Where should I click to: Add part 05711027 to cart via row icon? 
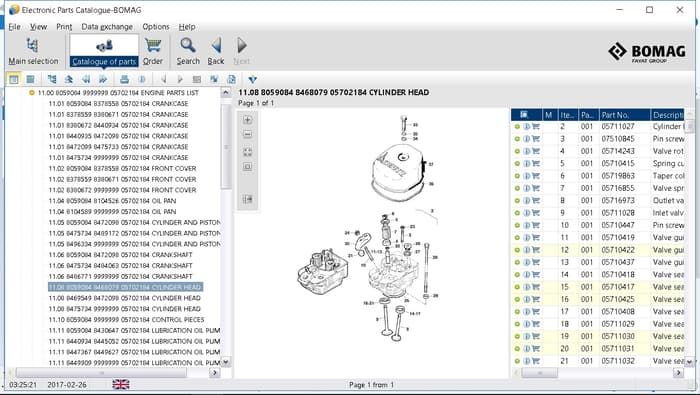pos(536,127)
